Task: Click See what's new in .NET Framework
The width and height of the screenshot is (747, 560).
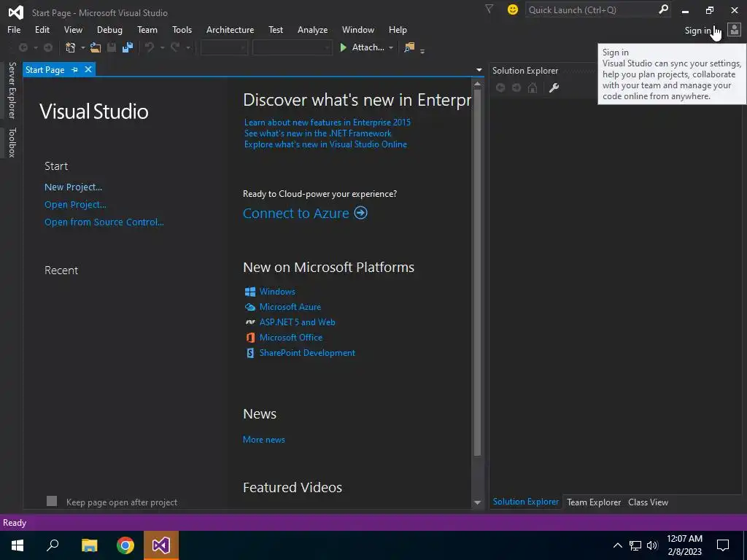Action: 318,133
